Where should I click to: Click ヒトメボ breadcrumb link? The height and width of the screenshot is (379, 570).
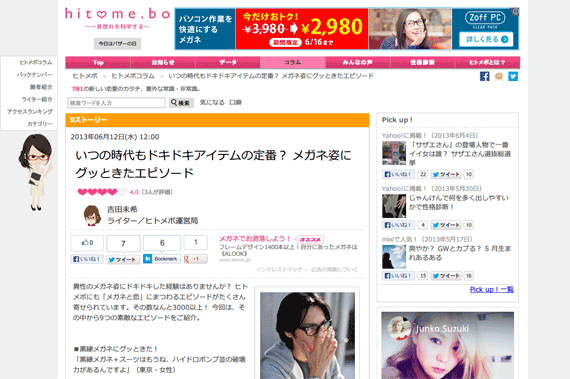85,76
